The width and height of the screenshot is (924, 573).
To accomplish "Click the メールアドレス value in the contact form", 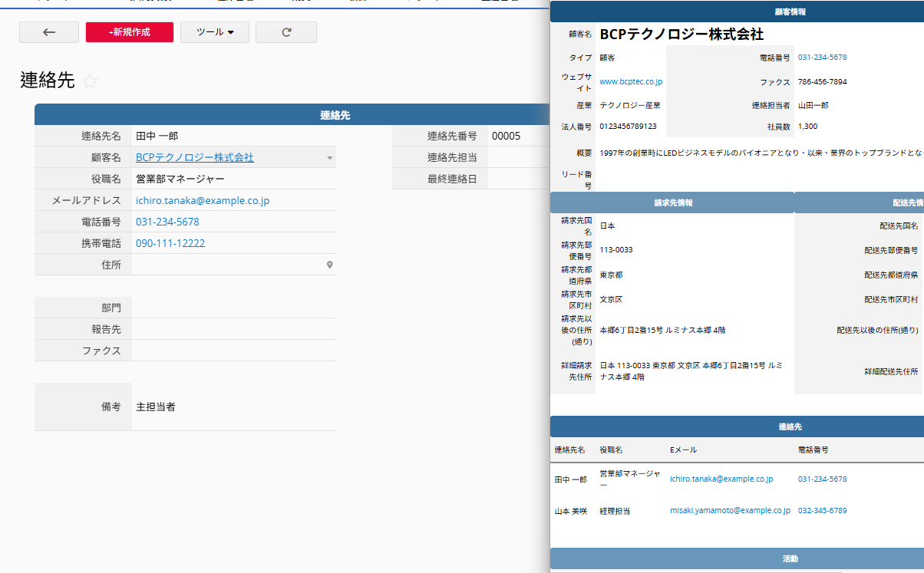I will click(x=203, y=200).
